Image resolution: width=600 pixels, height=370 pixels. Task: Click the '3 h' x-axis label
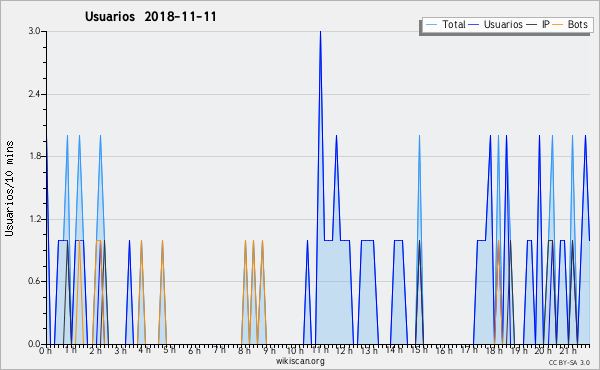[x=120, y=350]
